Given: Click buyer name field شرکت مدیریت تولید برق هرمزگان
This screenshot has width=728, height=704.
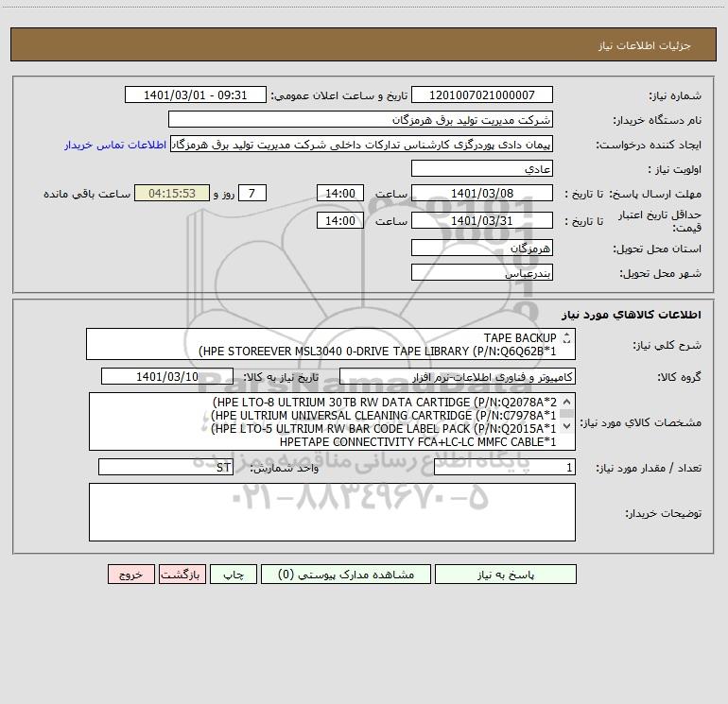Looking at the screenshot, I should click(360, 119).
